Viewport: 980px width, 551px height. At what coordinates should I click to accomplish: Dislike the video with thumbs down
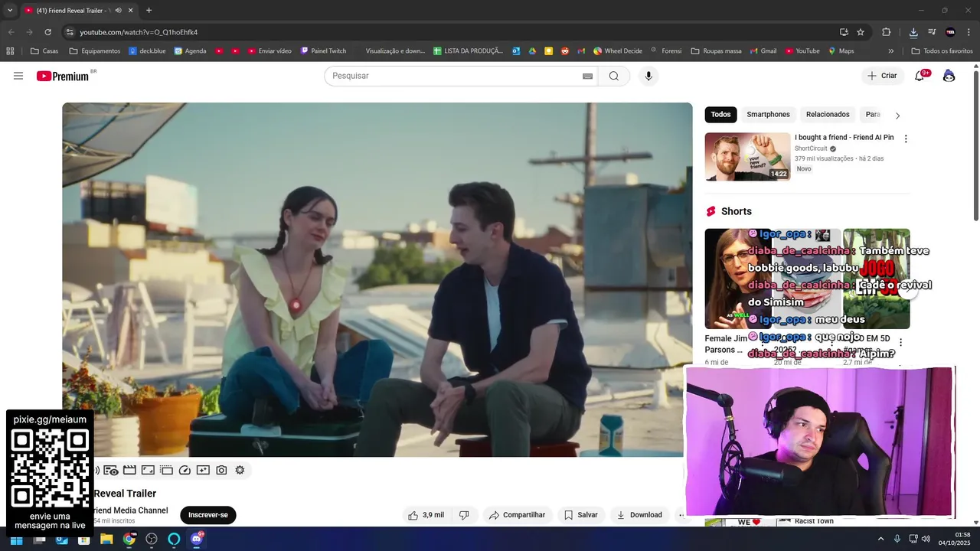464,515
